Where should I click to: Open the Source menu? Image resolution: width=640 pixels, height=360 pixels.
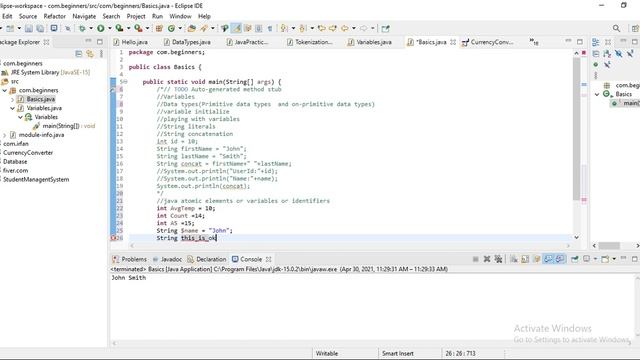pyautogui.click(x=28, y=16)
